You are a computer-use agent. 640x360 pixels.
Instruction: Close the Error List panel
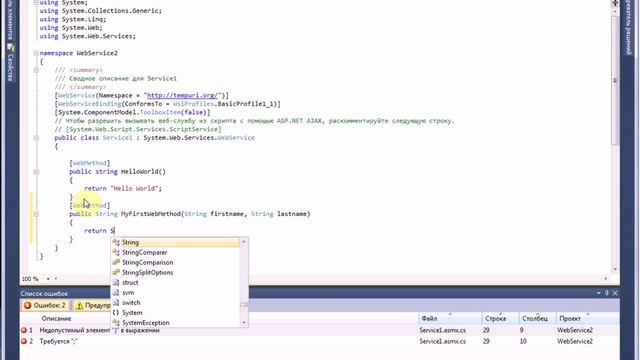point(615,293)
